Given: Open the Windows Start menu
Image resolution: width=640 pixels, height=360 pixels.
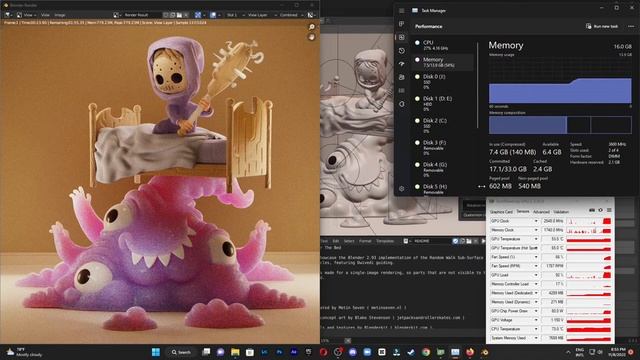Looking at the screenshot, I should (156, 352).
